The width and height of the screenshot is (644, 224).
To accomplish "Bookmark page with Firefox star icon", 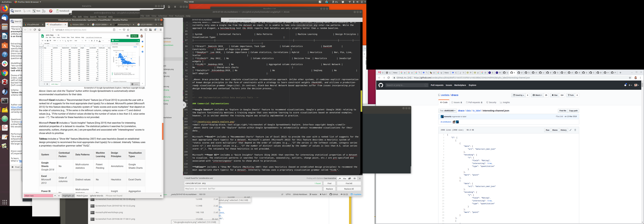I will tap(128, 30).
